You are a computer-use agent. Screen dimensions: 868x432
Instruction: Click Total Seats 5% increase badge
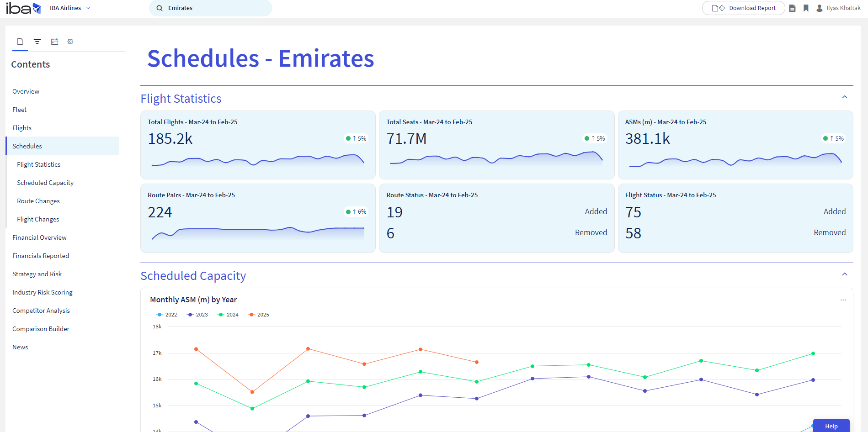tap(595, 138)
